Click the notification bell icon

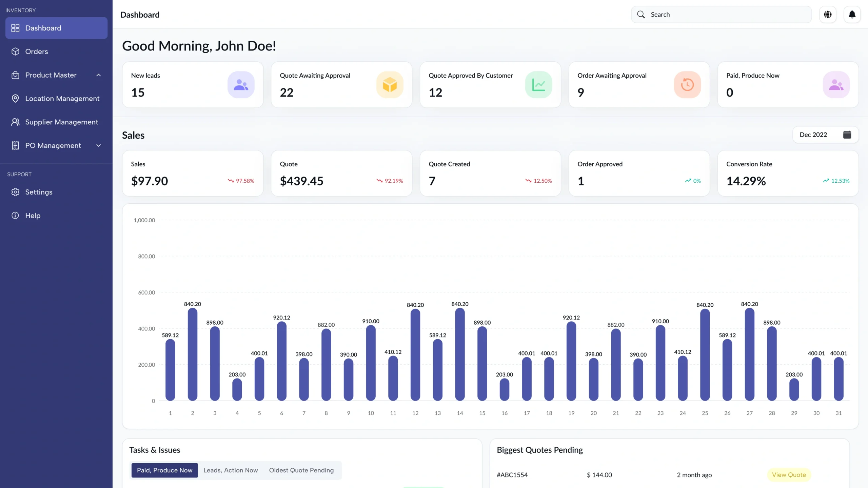point(852,15)
